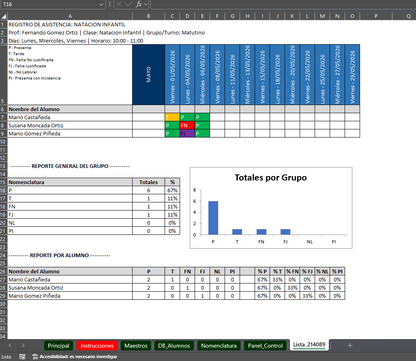Go to the Maestros sheet tab
Screen dimensions: 416x361
coord(136,346)
